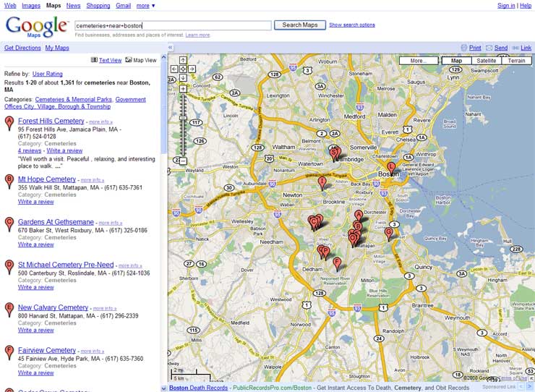Focus the maps search input field
This screenshot has width=535, height=392.
click(x=173, y=25)
